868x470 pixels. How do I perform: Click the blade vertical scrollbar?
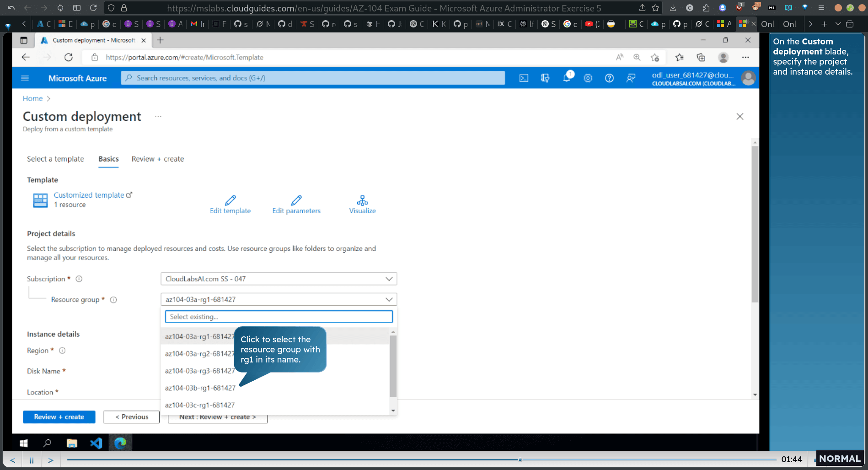[x=755, y=224]
